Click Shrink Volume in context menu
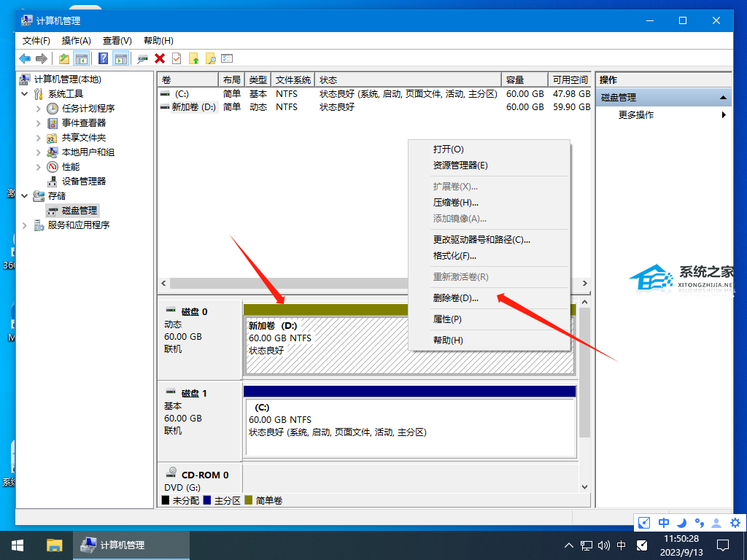The image size is (747, 560). pos(455,202)
